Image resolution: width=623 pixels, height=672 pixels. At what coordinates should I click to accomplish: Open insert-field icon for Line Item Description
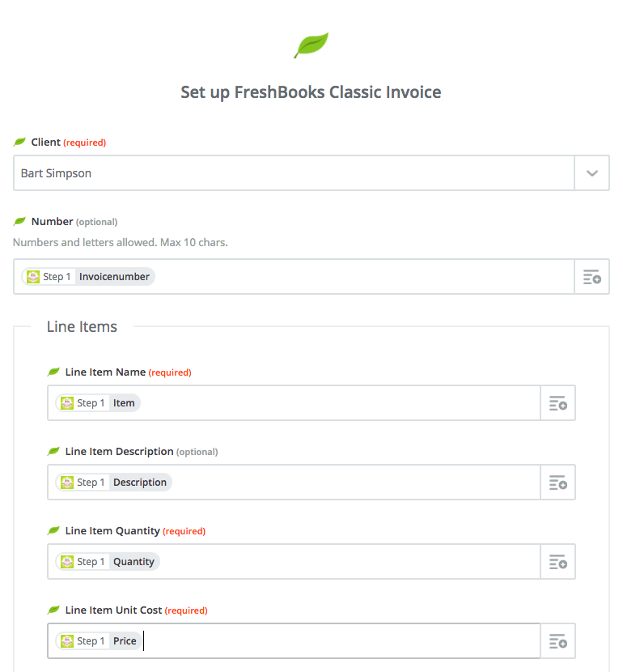pyautogui.click(x=558, y=483)
